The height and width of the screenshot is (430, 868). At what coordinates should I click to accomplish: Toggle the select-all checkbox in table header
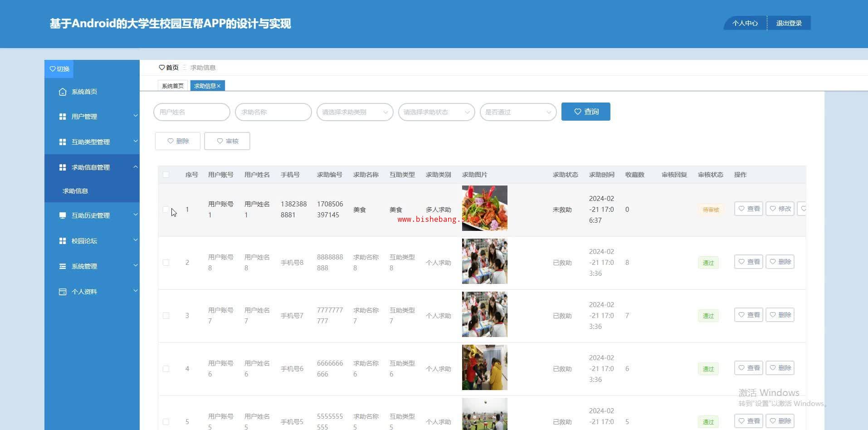pos(166,175)
